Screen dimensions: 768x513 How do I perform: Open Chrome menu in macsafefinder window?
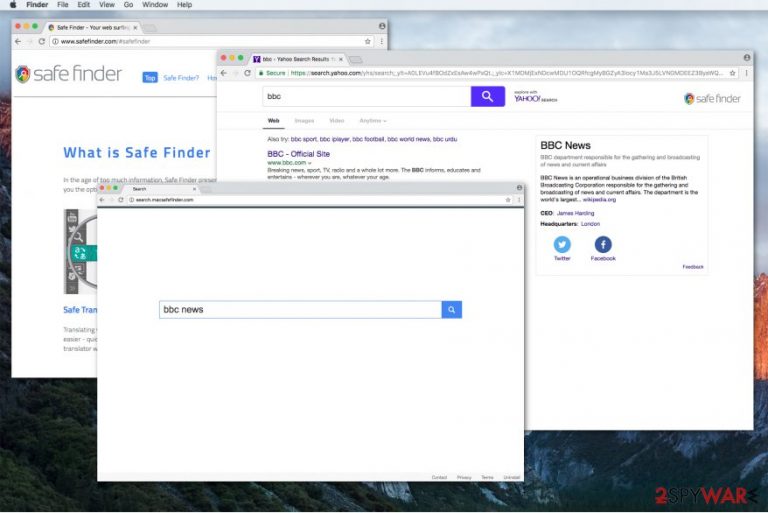[x=519, y=200]
